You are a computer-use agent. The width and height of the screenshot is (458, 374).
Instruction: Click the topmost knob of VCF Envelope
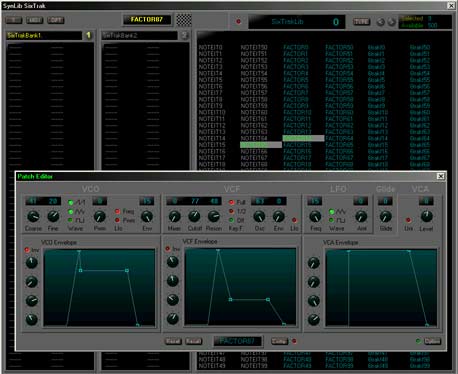[173, 262]
